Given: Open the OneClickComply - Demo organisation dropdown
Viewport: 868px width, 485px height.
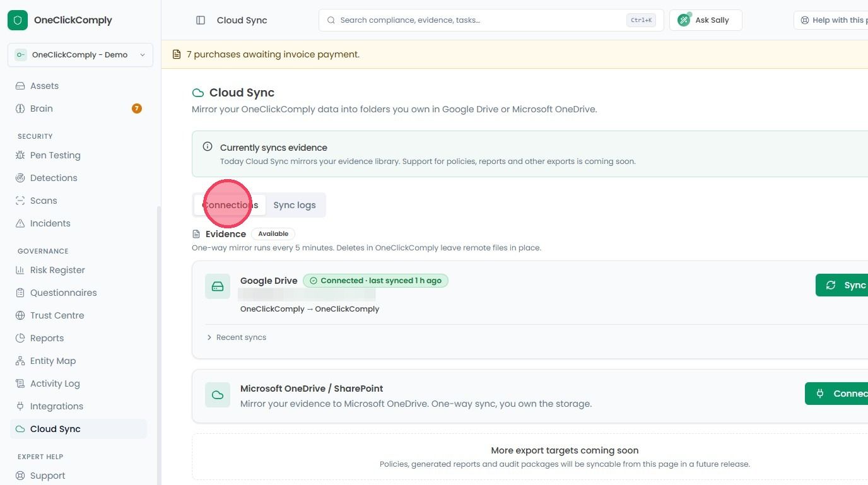Looking at the screenshot, I should pos(80,55).
